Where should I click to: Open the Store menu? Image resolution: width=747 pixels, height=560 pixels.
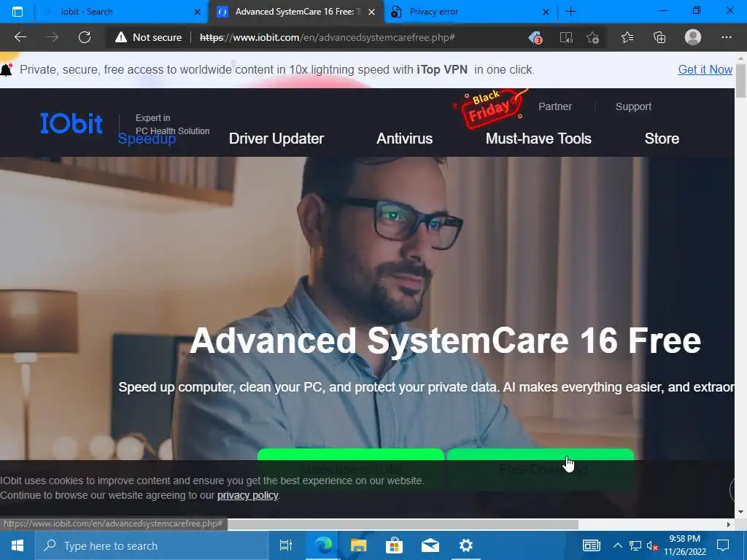coord(662,139)
